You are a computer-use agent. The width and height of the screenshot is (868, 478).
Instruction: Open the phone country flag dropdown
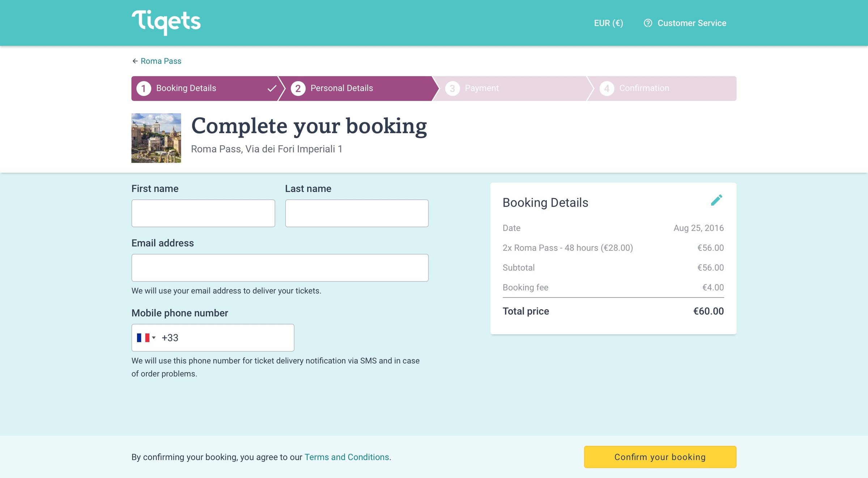[x=146, y=338]
